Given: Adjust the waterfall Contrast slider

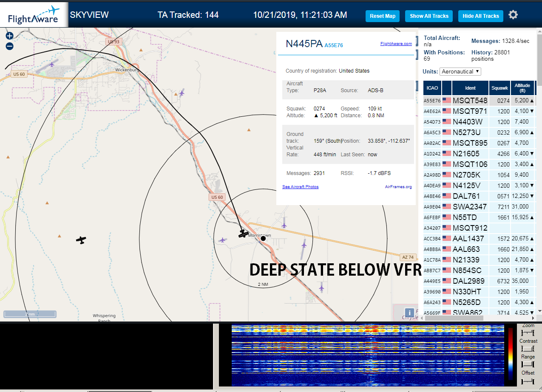Looking at the screenshot, I should (x=528, y=348).
